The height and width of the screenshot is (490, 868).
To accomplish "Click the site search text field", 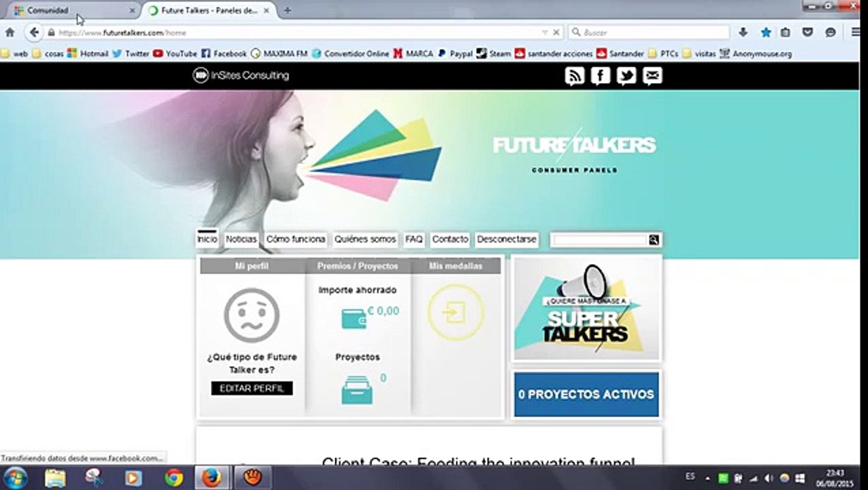I will (600, 240).
